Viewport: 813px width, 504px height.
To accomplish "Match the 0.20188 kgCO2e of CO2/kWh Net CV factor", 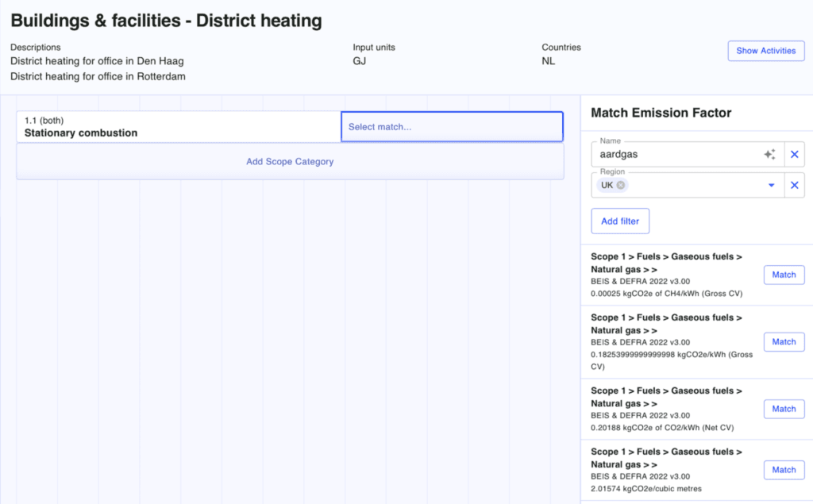I will click(x=784, y=409).
